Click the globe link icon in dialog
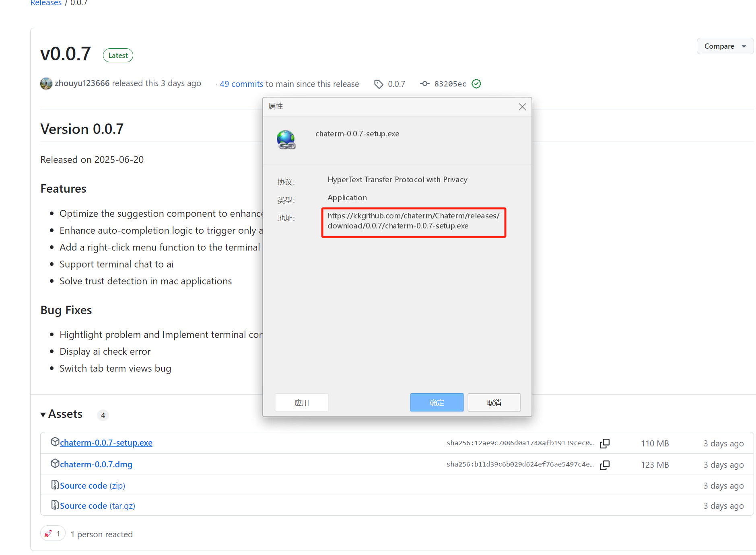Image resolution: width=756 pixels, height=555 pixels. [286, 140]
